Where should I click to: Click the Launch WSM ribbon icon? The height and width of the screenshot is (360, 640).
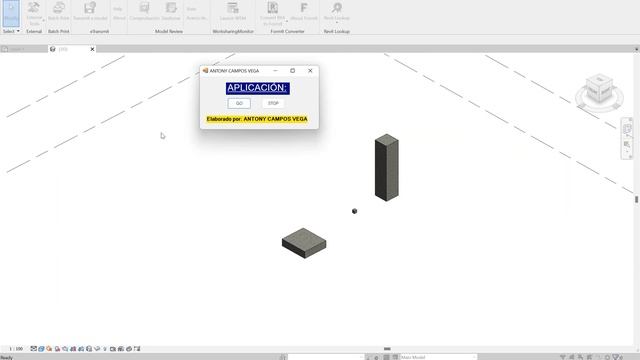[x=233, y=11]
